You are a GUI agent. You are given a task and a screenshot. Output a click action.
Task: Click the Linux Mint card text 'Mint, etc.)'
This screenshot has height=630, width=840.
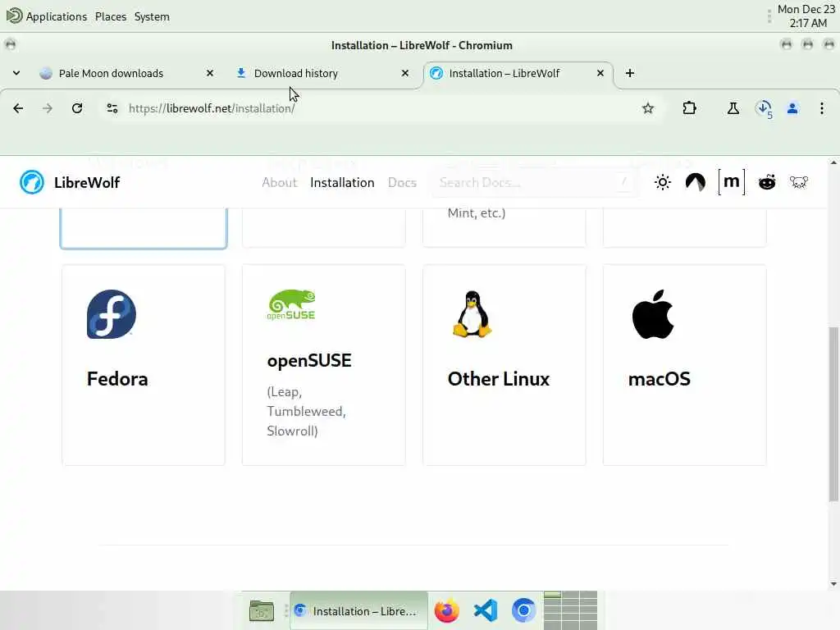pos(477,212)
